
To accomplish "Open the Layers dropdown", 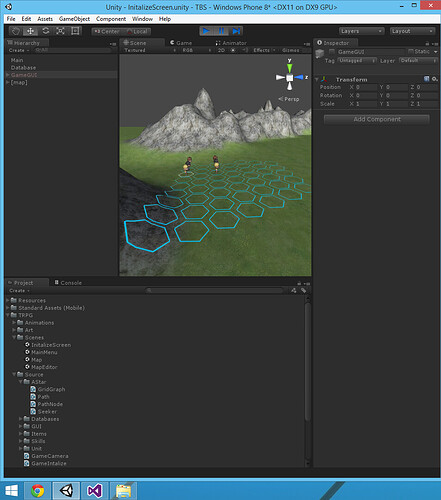I will pos(361,31).
